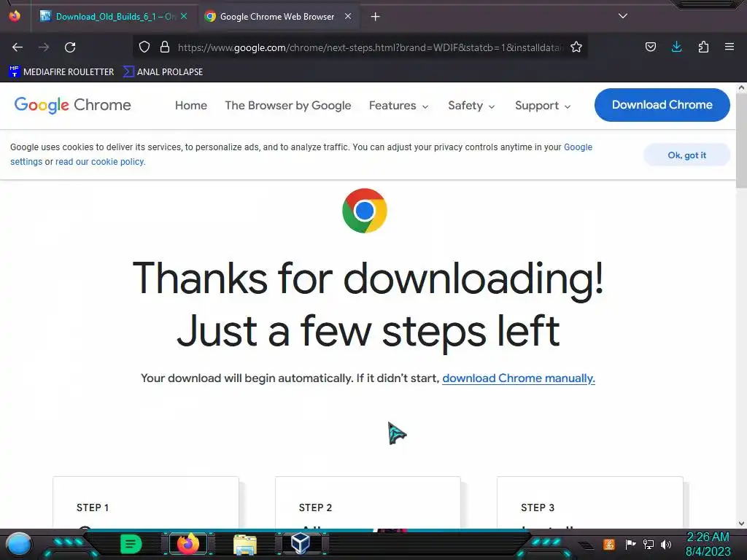Open the Home menu item
The width and height of the screenshot is (747, 560).
tap(191, 105)
